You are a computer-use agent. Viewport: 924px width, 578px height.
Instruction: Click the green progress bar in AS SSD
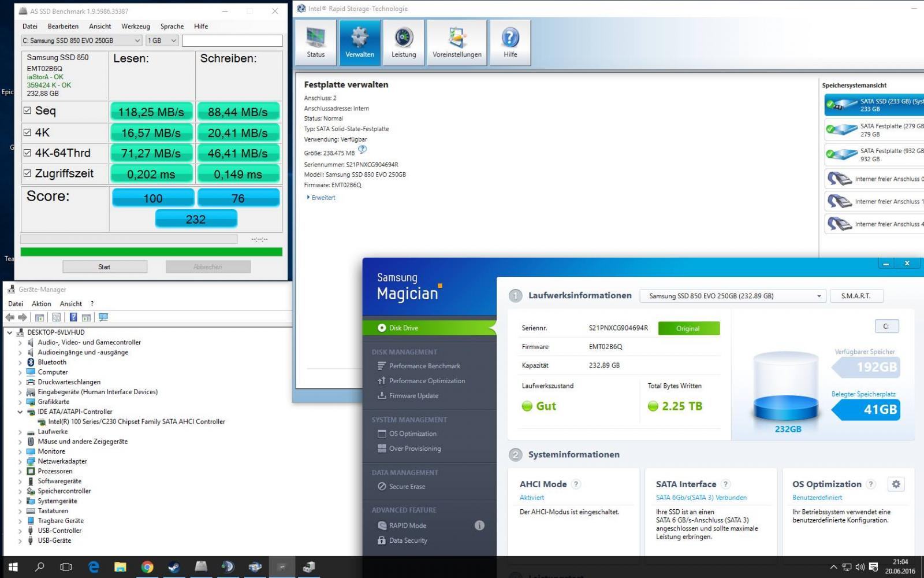(151, 252)
